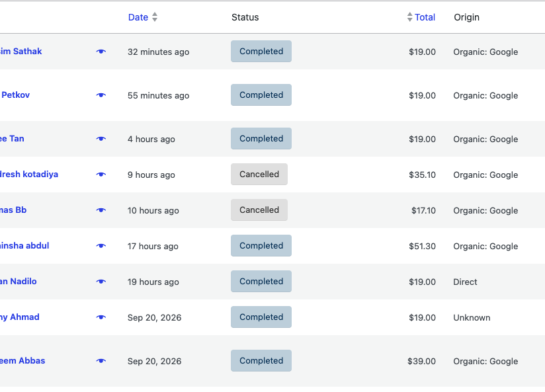Open the abdul customer order link

(24, 246)
